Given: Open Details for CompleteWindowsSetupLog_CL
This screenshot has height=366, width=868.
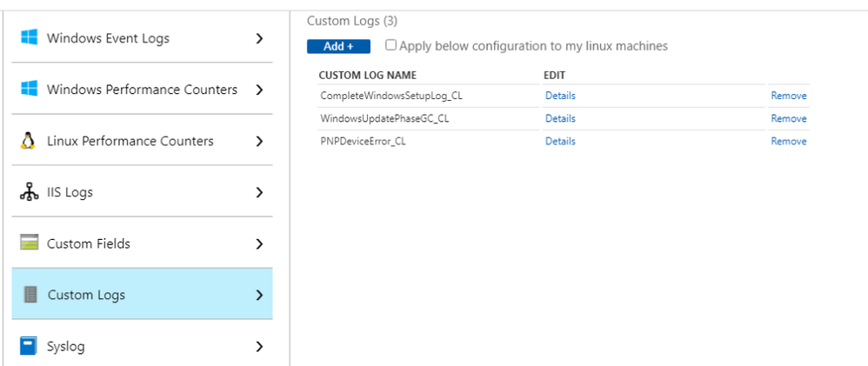Looking at the screenshot, I should [560, 96].
